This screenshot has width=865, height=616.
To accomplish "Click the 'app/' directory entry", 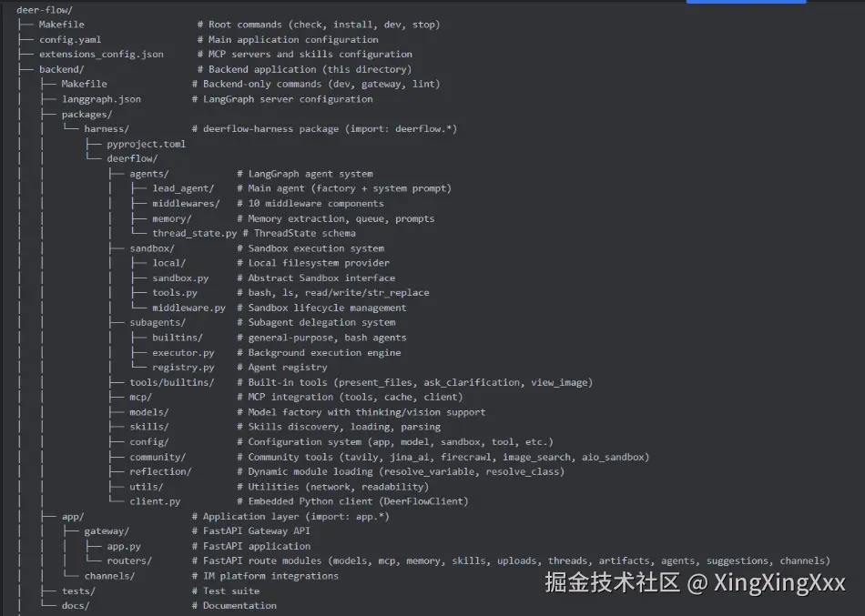I will [73, 516].
